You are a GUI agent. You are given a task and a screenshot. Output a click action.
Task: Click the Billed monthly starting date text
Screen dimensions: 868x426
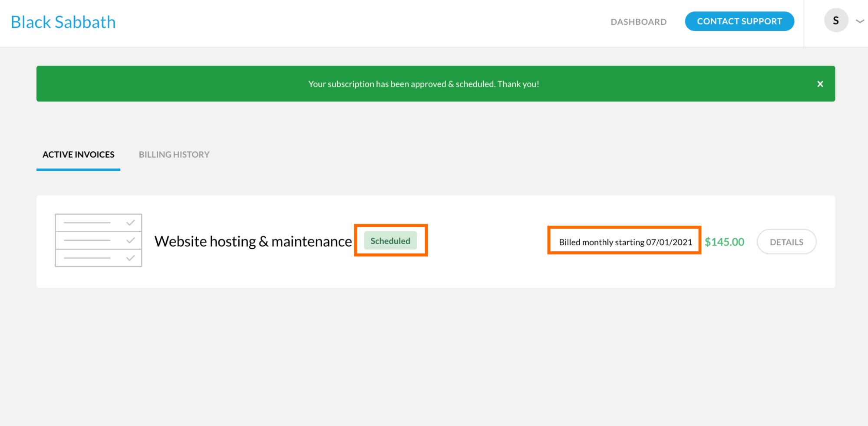pyautogui.click(x=625, y=242)
